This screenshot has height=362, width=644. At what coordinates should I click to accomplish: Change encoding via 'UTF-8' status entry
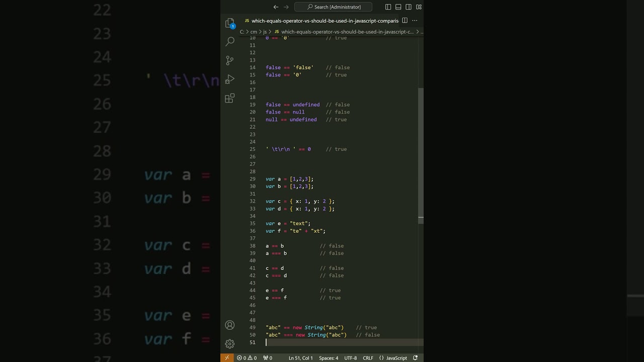click(x=351, y=358)
